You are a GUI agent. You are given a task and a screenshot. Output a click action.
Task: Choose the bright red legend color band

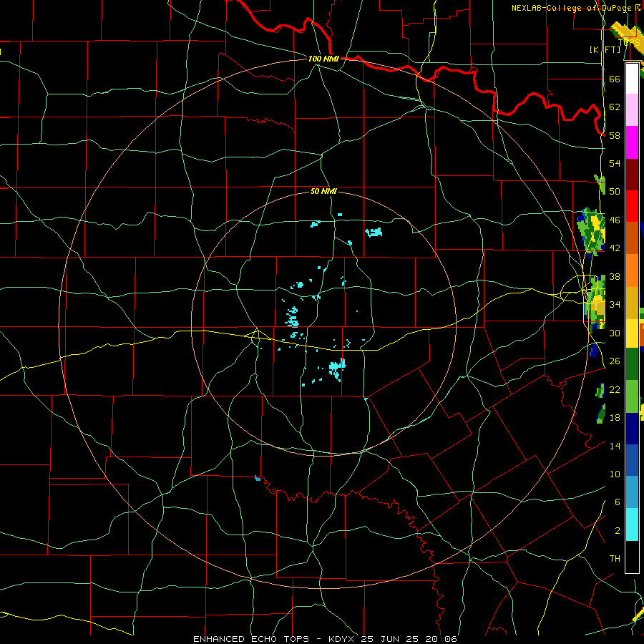click(632, 206)
